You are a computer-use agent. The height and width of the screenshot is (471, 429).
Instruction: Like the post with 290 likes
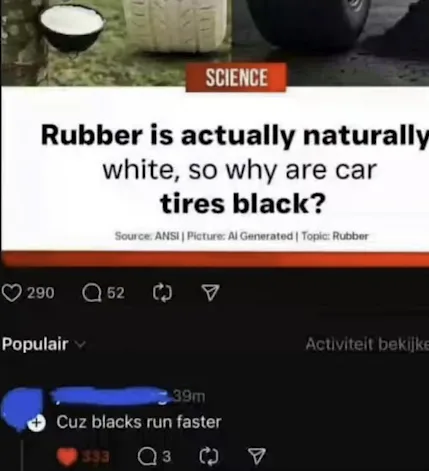(x=12, y=293)
